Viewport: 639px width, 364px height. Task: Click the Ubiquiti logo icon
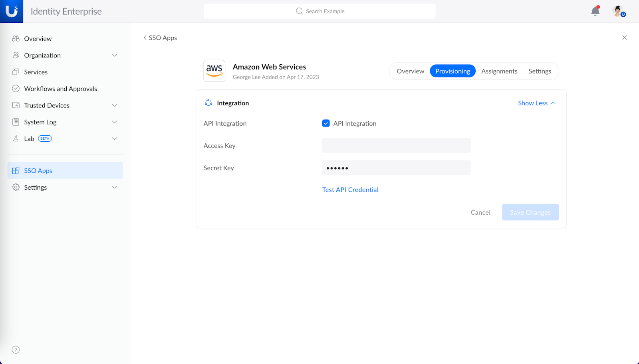coord(12,11)
